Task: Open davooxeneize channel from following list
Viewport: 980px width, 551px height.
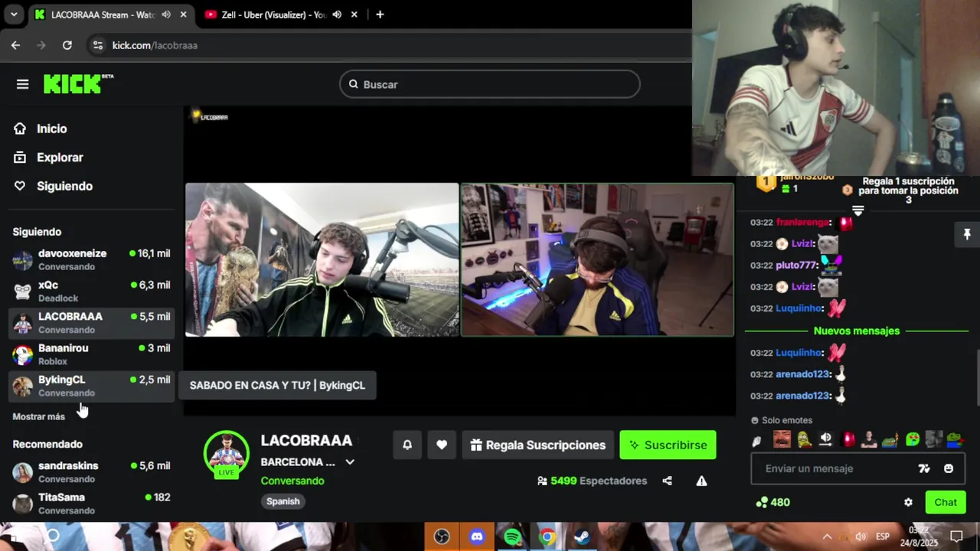Action: (91, 259)
